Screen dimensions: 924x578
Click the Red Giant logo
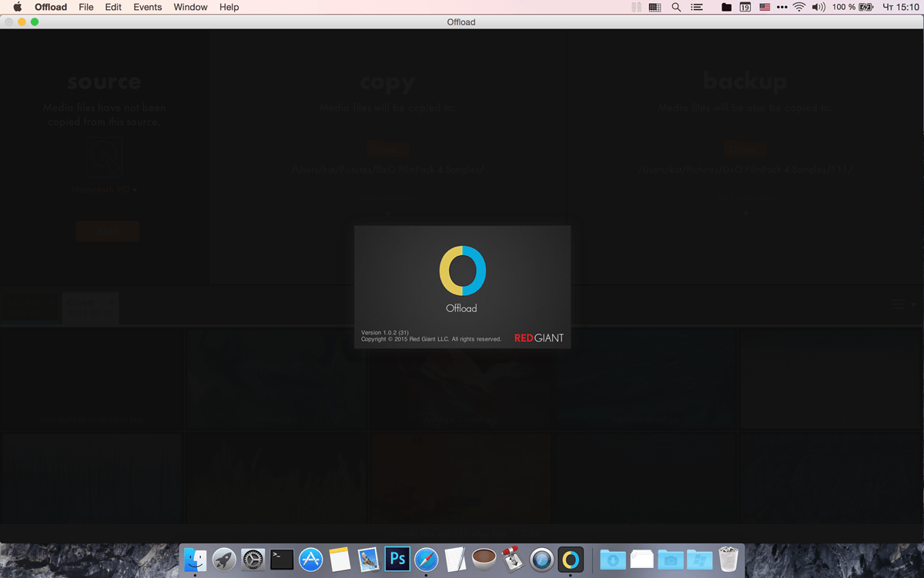click(x=539, y=338)
